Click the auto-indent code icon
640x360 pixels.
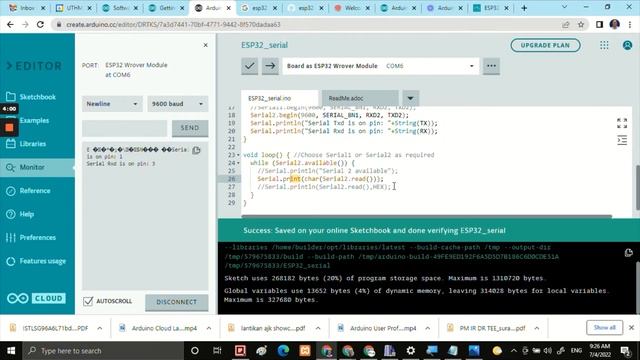coord(622,140)
